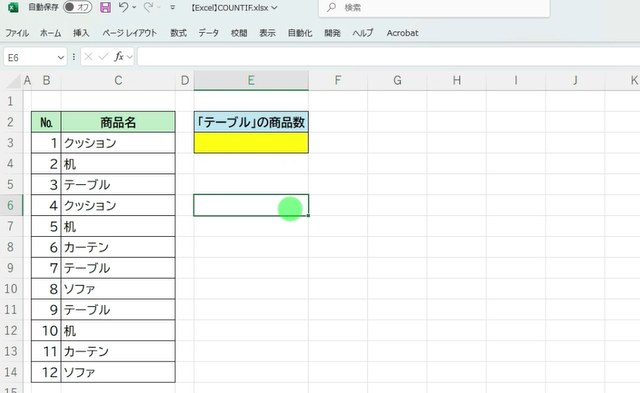The height and width of the screenshot is (393, 640).
Task: Select row 10 header
Action: (11, 289)
